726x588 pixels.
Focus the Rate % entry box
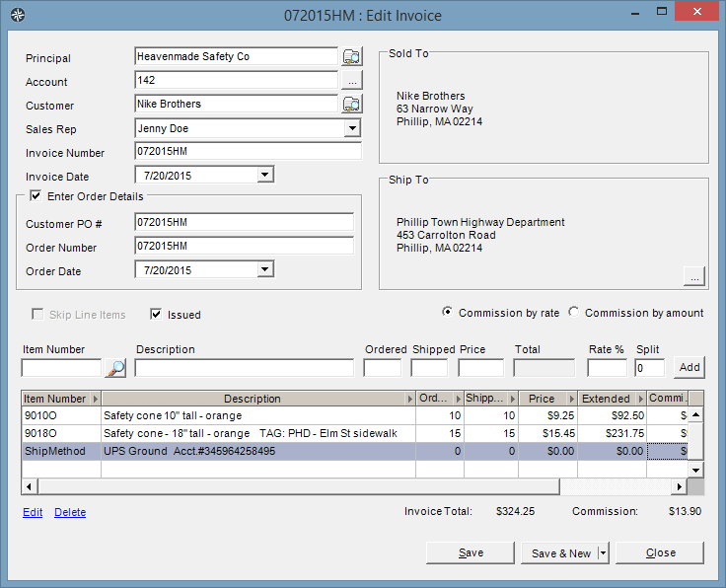tap(607, 368)
